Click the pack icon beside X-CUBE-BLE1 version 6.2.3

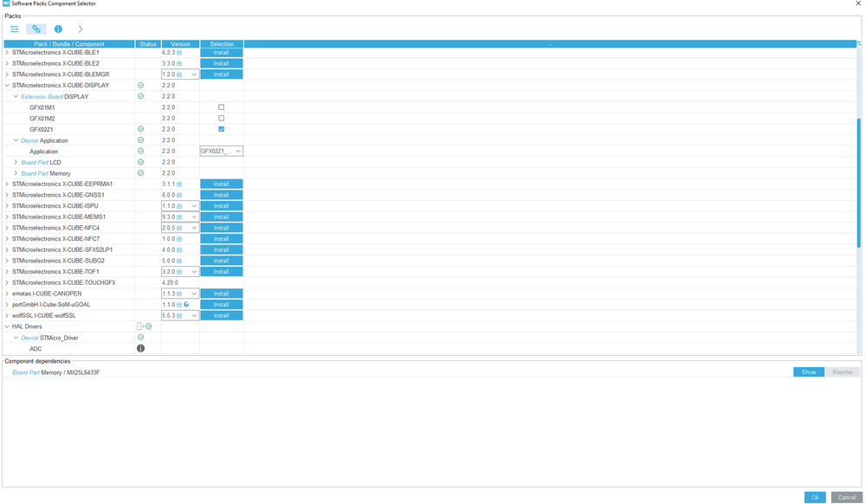[x=179, y=53]
